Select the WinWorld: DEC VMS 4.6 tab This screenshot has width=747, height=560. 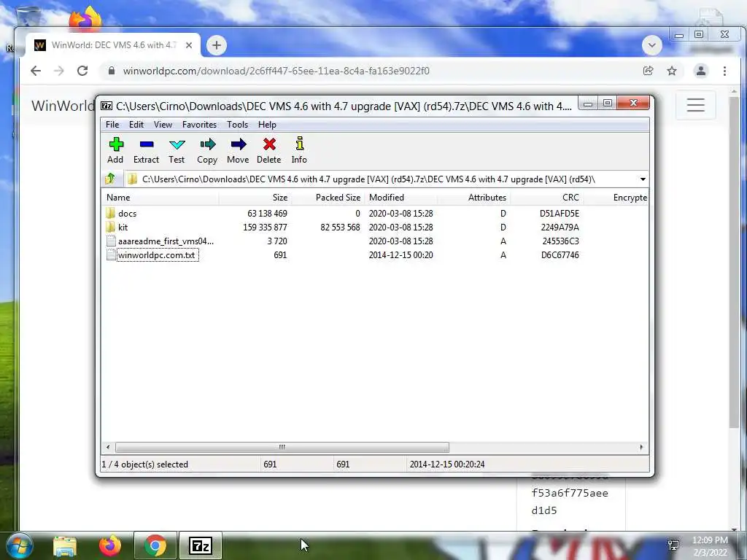(113, 45)
